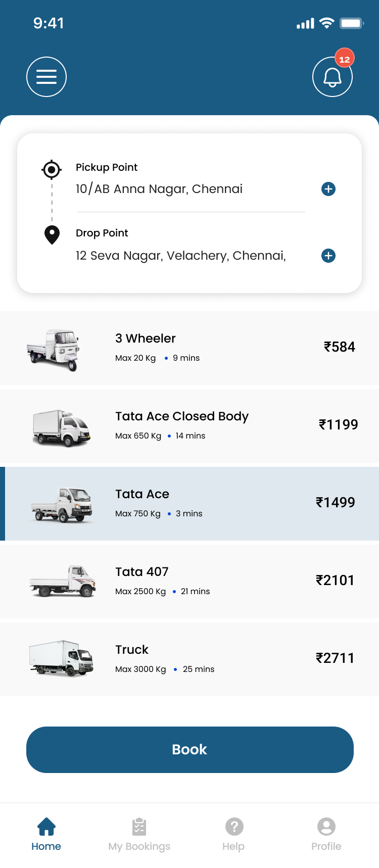
Task: Tap the Tata Ace vehicle image
Action: (x=62, y=504)
